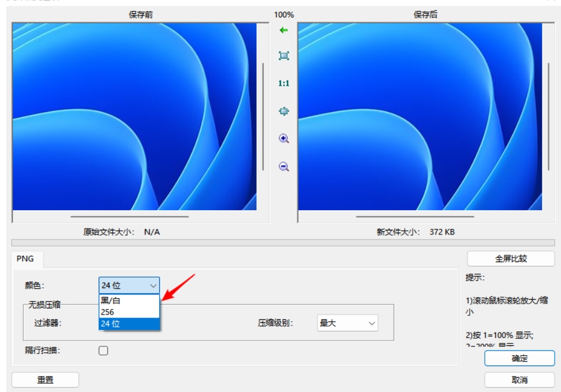Click the 保存后 vertical scrollbar

[x=548, y=117]
